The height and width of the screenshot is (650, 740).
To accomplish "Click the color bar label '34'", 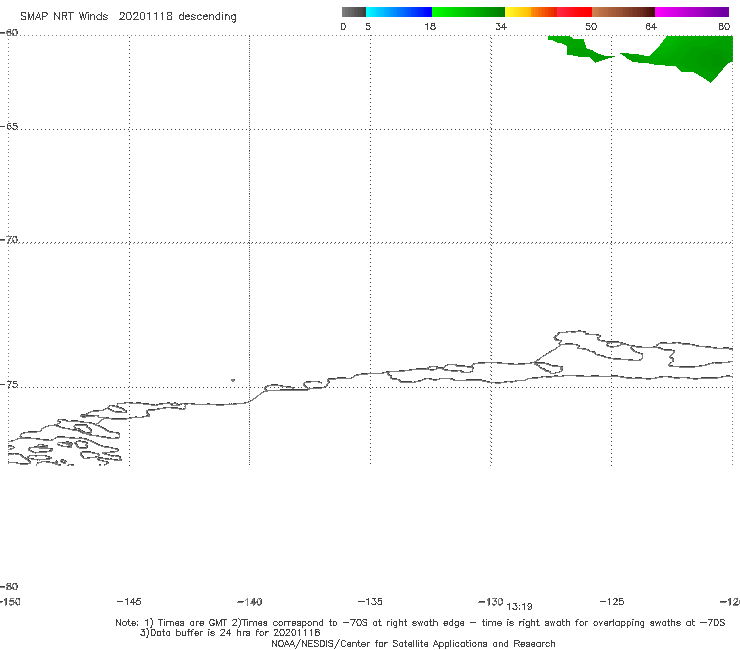I will point(501,27).
